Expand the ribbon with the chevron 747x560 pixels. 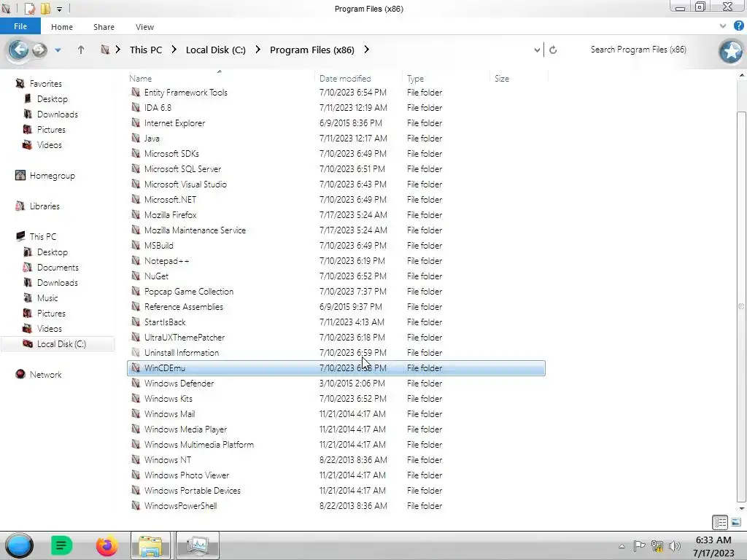click(722, 26)
